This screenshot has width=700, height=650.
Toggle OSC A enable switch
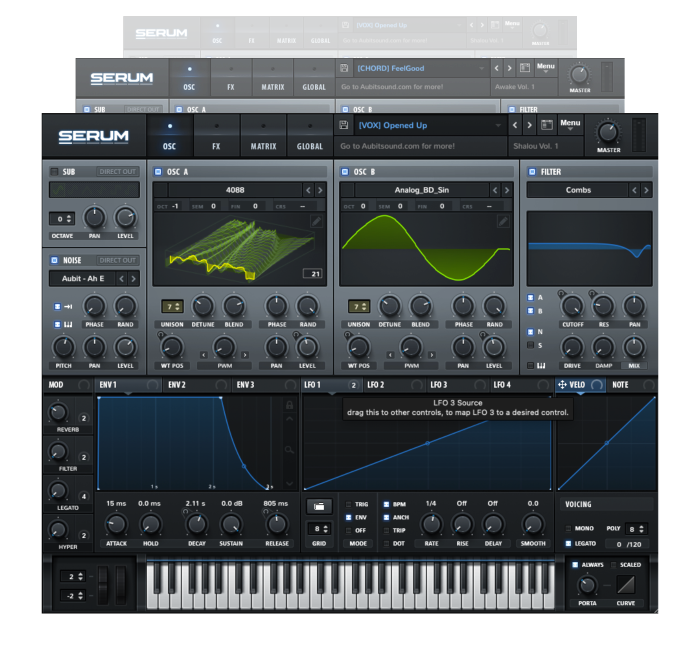pos(158,172)
